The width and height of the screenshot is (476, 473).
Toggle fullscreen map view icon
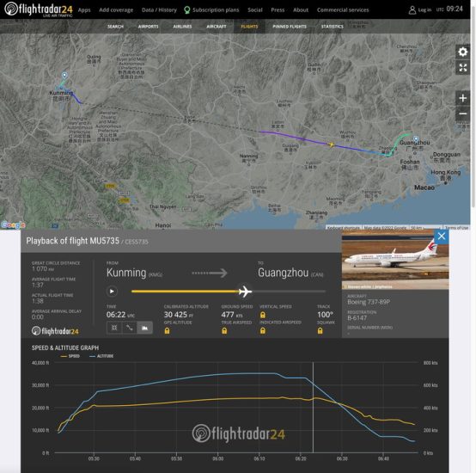pyautogui.click(x=462, y=68)
